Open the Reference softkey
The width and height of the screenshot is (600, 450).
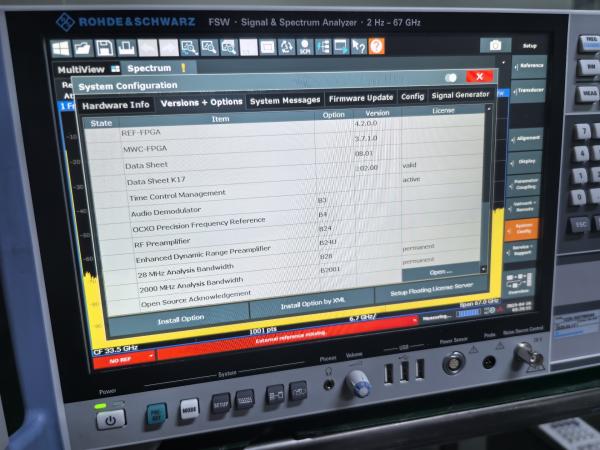pos(529,67)
